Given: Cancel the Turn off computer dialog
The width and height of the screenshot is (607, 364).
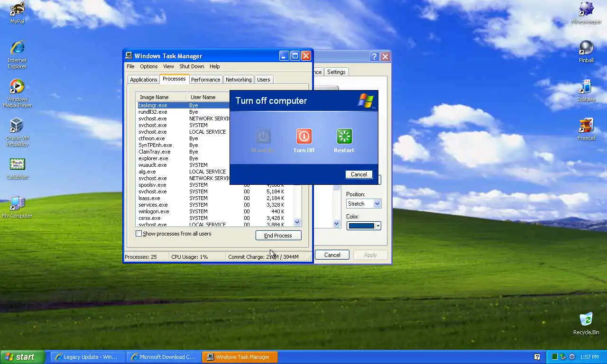Looking at the screenshot, I should click(359, 174).
